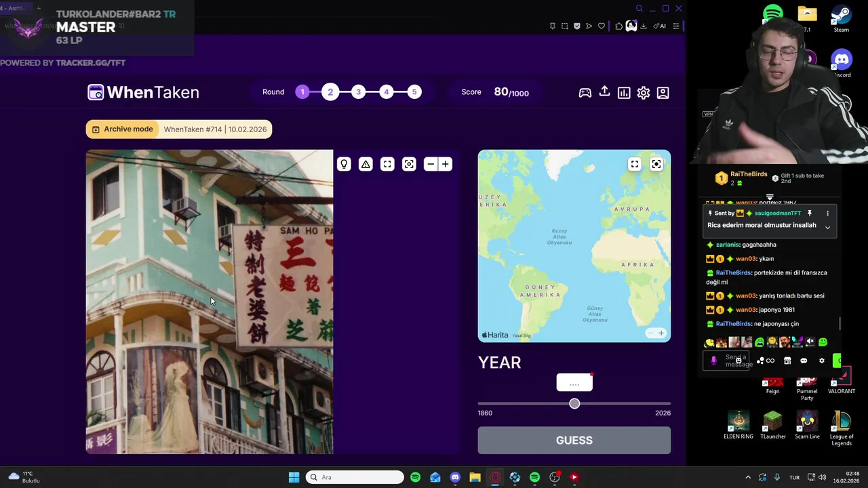Screen dimensions: 868x488
Task: Click the browser send/flow arrow icon
Action: click(589, 26)
